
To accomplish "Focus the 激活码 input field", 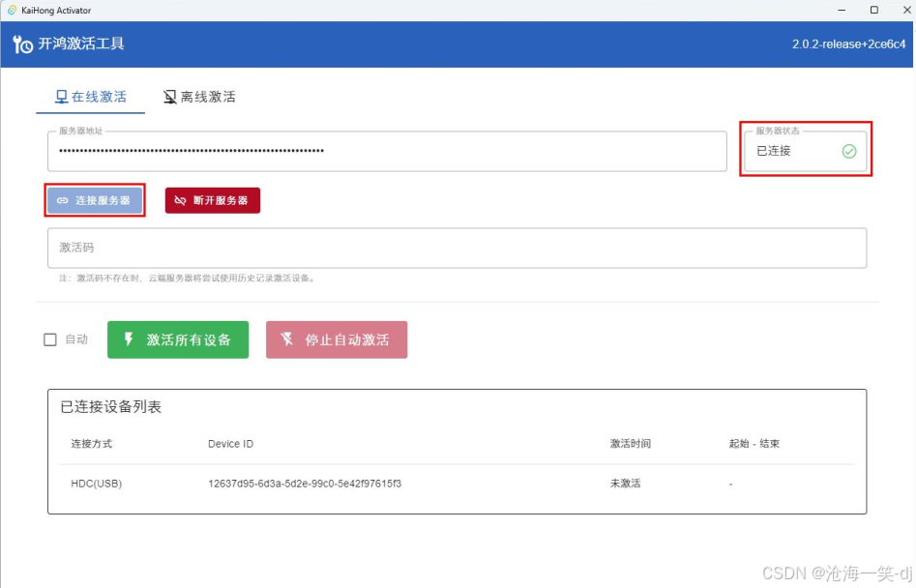I will [x=457, y=248].
